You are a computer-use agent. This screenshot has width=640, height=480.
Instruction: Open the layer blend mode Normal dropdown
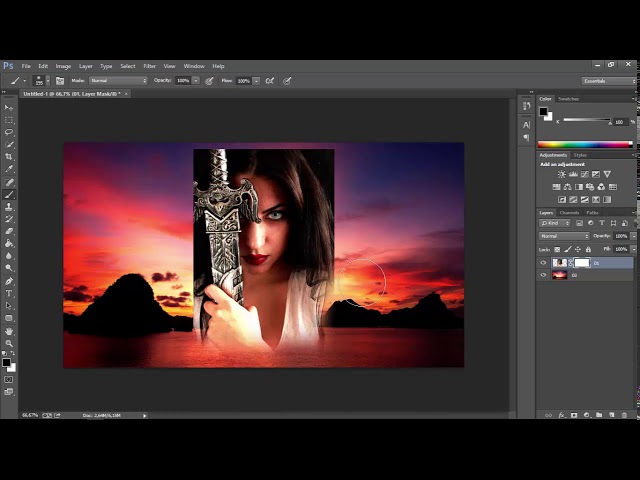[565, 236]
